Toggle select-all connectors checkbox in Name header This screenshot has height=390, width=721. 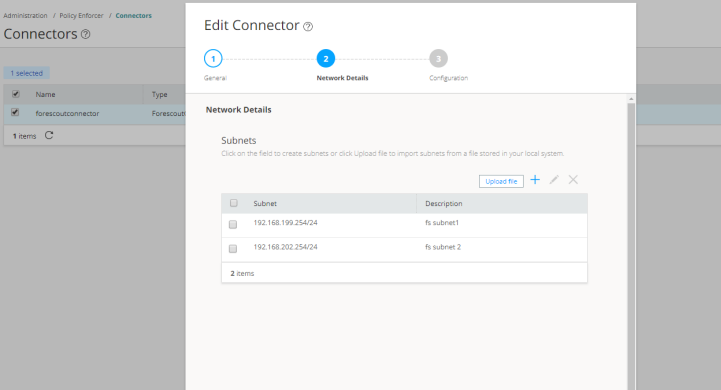click(16, 94)
